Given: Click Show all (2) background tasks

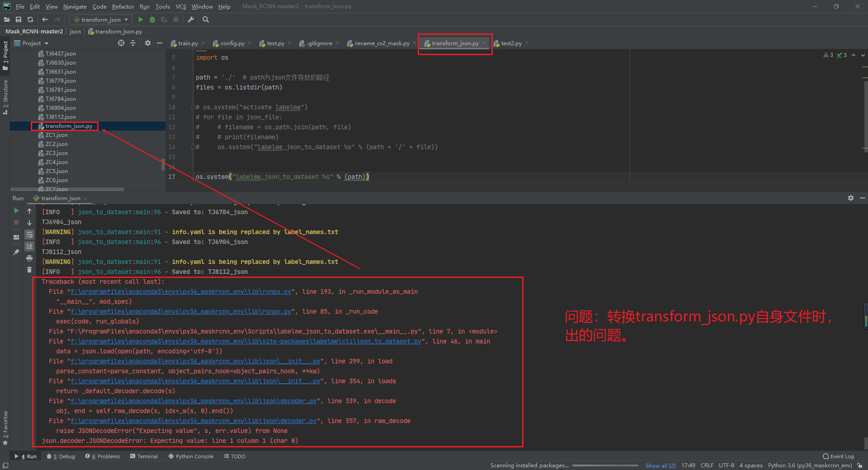Looking at the screenshot, I should [x=660, y=465].
